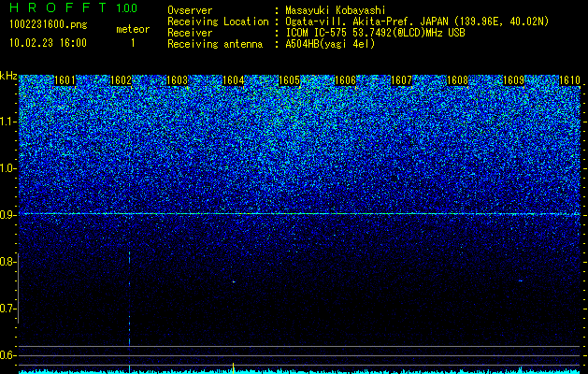
Task: Click the 1604 time marker
Action: 233,80
